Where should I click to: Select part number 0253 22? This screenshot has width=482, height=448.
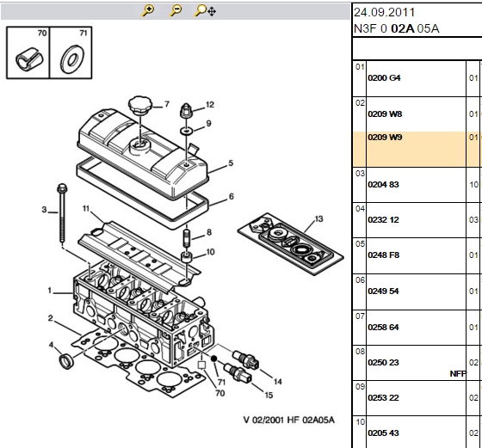click(x=383, y=398)
